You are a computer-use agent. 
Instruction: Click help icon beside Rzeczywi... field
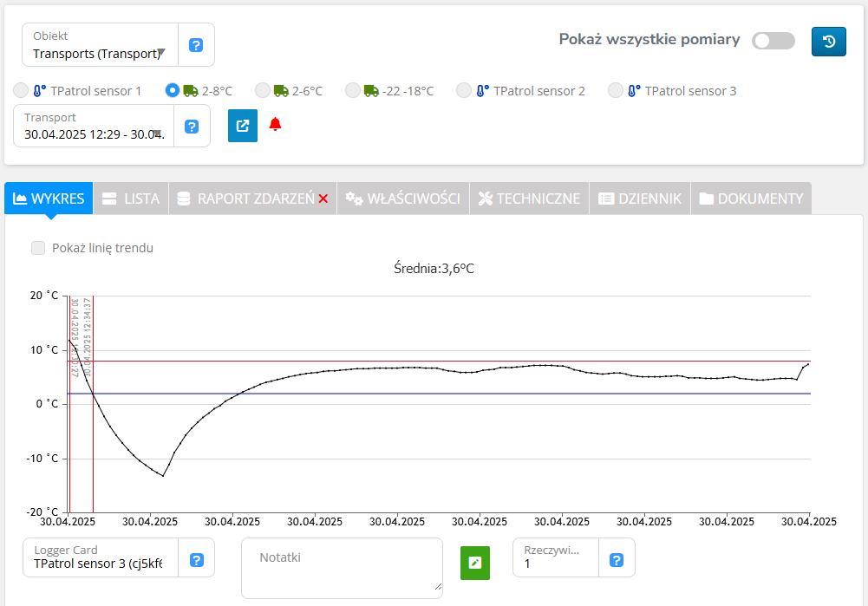[617, 560]
